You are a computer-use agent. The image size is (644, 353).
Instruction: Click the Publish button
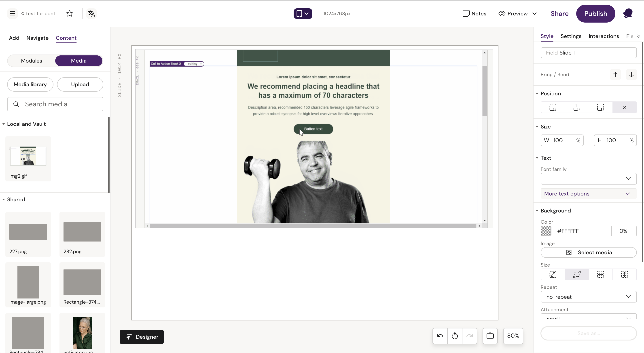(595, 13)
